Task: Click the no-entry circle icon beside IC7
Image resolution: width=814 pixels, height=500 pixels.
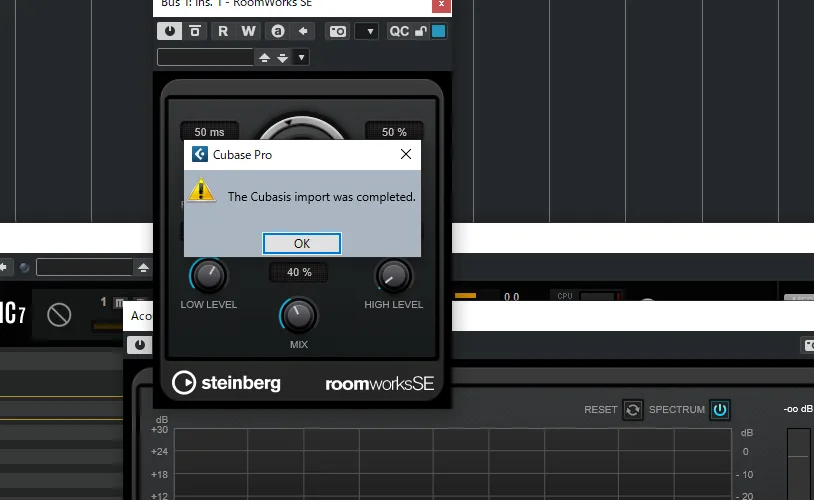Action: pos(59,315)
